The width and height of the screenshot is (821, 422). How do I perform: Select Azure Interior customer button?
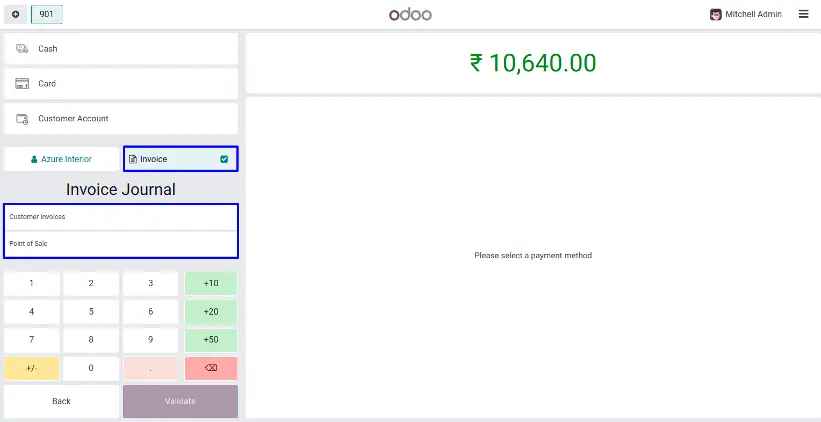(x=61, y=159)
